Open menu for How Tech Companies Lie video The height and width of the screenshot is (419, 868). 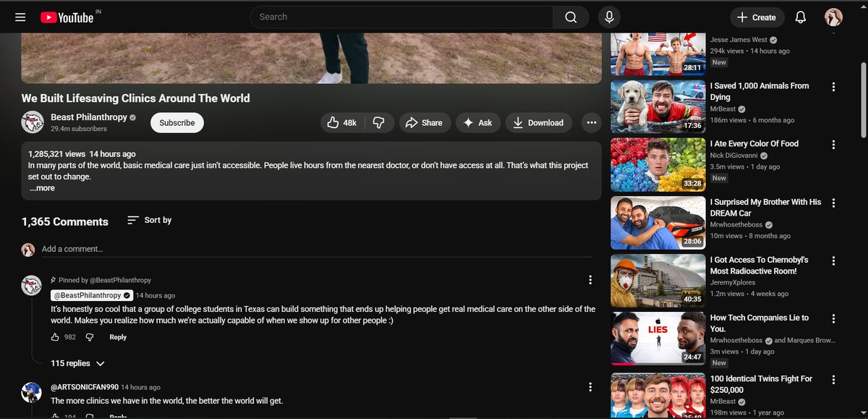[x=833, y=318]
